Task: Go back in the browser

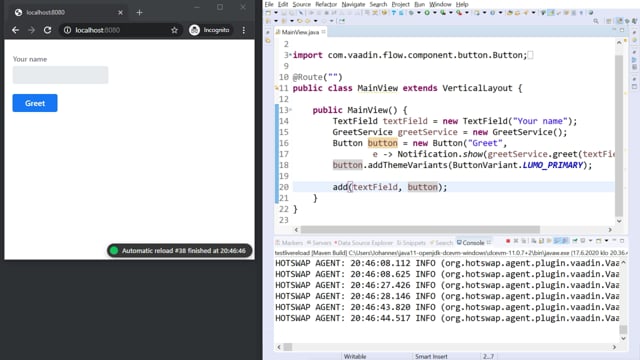Action: [16, 30]
